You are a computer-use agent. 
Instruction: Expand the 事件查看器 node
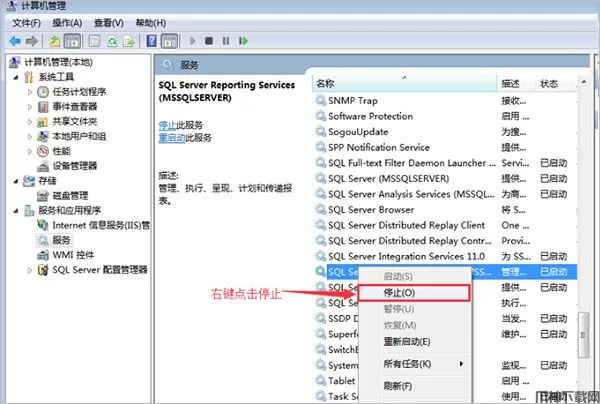click(x=29, y=107)
